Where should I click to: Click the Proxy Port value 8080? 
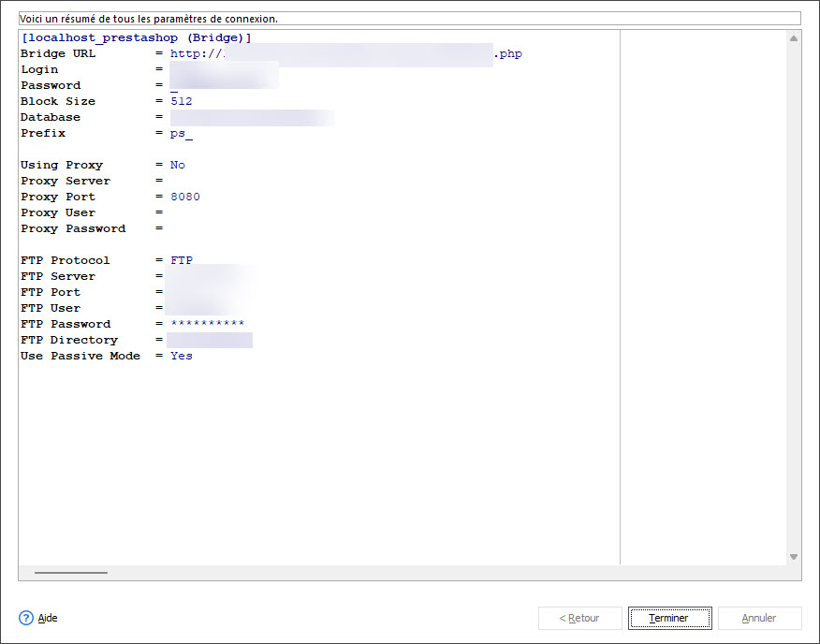(x=185, y=197)
